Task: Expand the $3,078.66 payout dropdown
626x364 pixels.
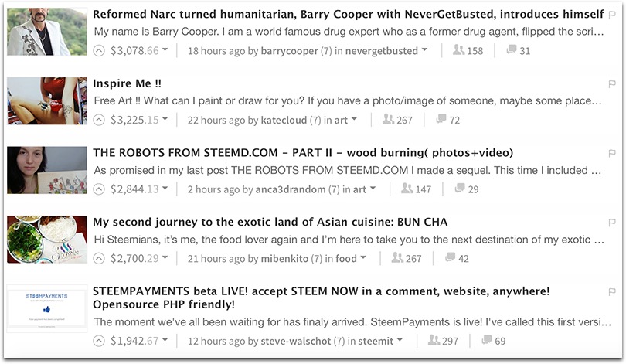Action: 165,50
